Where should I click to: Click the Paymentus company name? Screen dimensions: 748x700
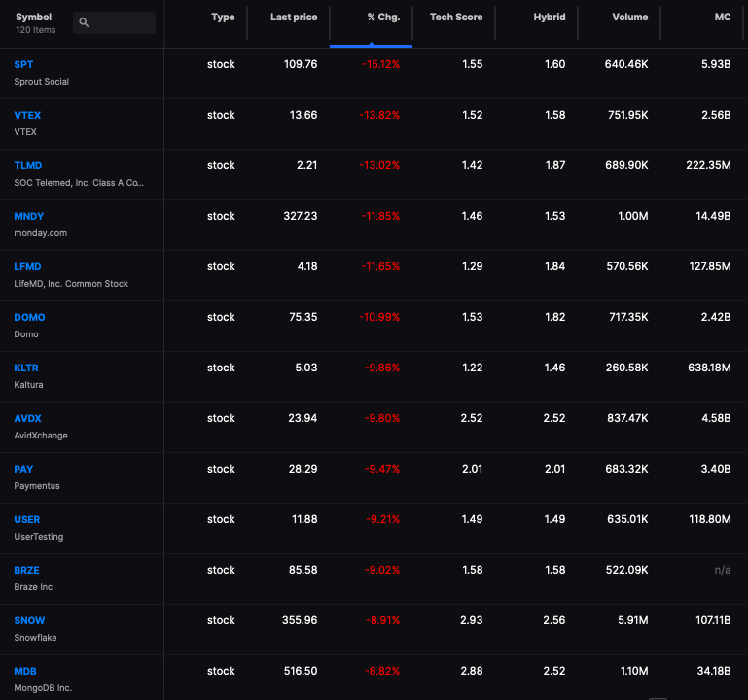click(37, 486)
